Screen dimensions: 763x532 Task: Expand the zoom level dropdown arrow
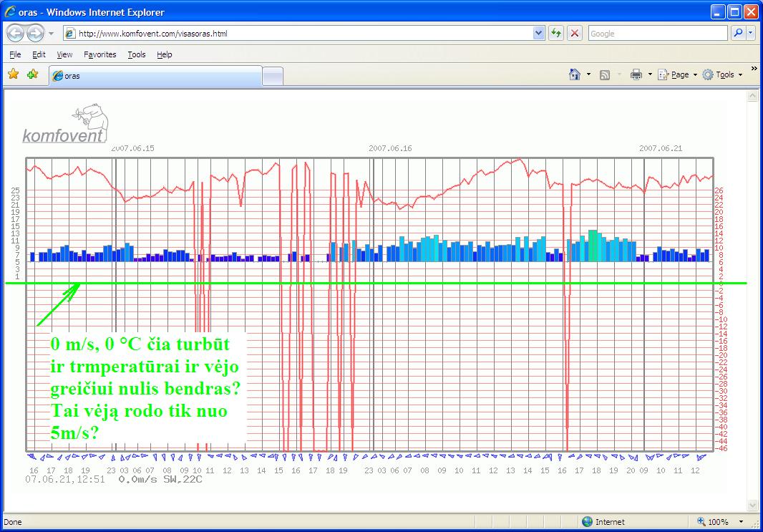tap(741, 522)
